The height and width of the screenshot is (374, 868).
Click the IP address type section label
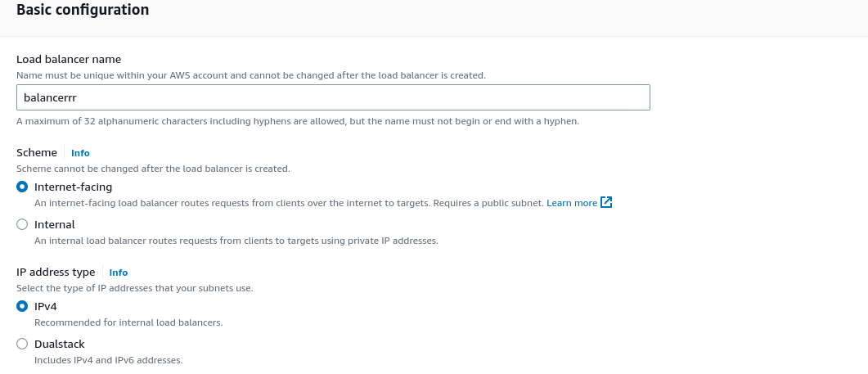tap(56, 272)
